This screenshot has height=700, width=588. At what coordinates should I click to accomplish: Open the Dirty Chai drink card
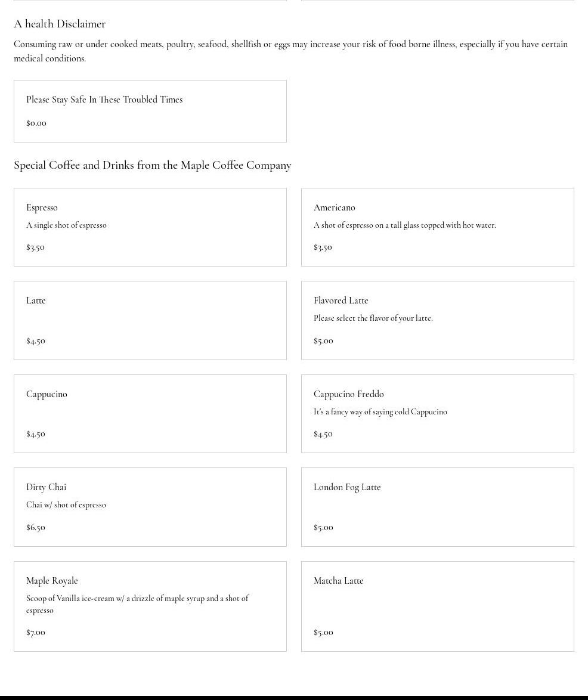coord(150,507)
